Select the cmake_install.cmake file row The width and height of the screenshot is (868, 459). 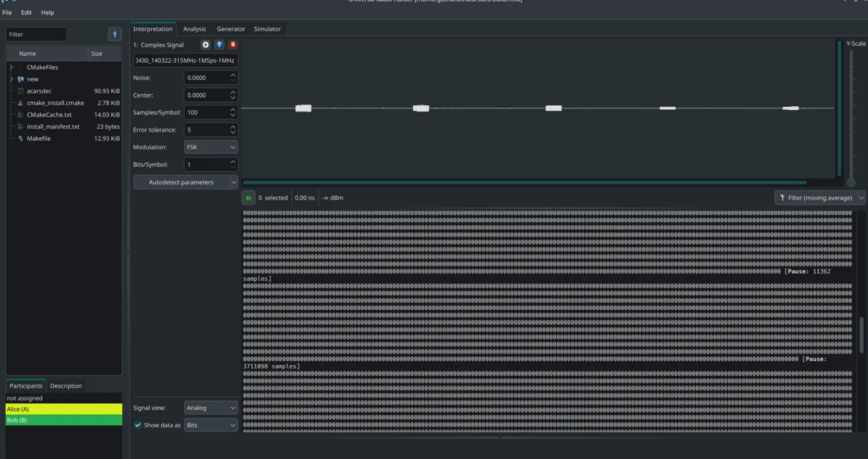(64, 103)
